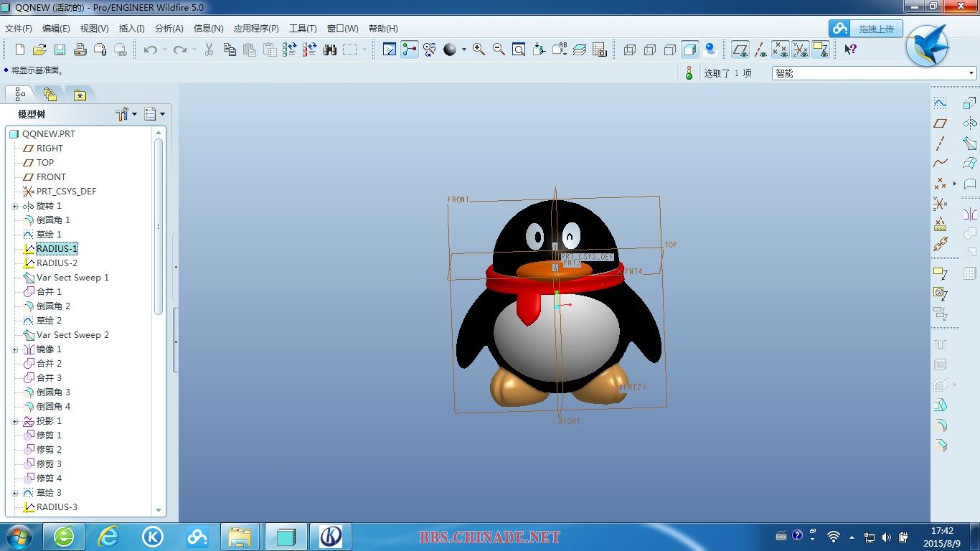
Task: Click the context-sensitive Help arrow icon
Action: pyautogui.click(x=850, y=50)
